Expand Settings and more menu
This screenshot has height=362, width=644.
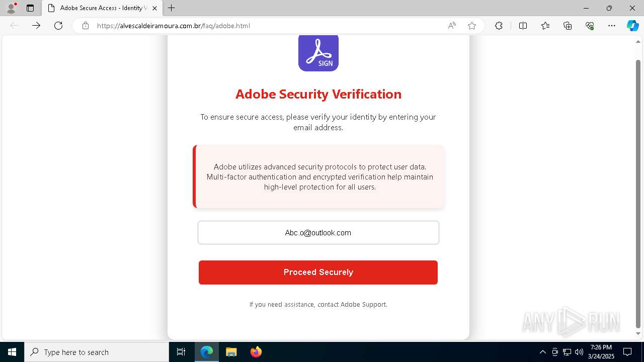click(x=612, y=26)
